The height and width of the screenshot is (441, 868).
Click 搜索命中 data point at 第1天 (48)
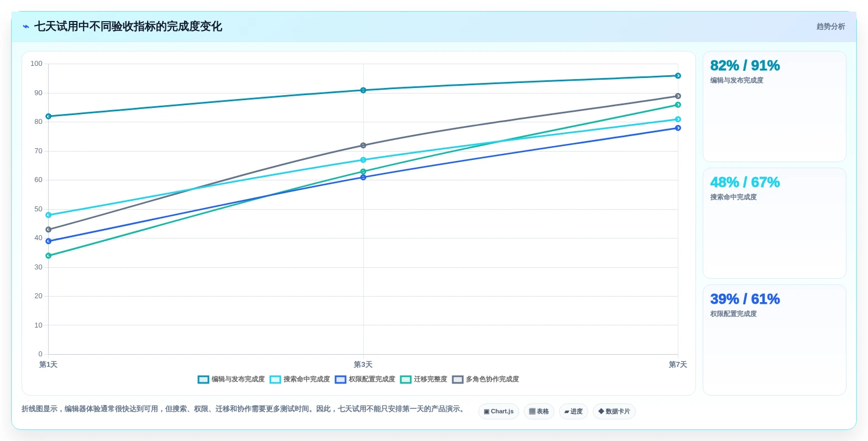tap(49, 215)
